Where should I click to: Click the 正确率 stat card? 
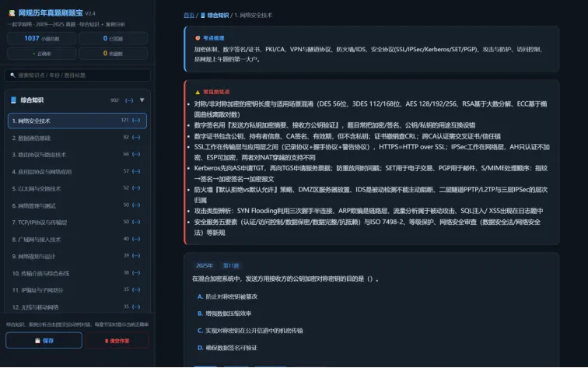[42, 54]
